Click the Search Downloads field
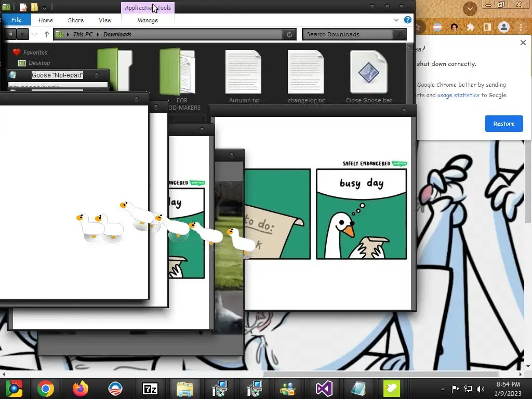 (x=348, y=34)
